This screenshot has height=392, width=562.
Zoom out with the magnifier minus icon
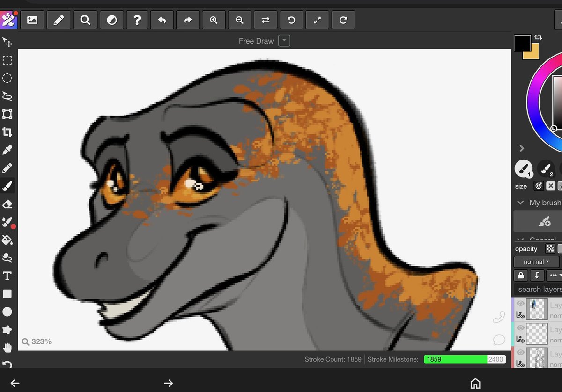[x=240, y=20]
